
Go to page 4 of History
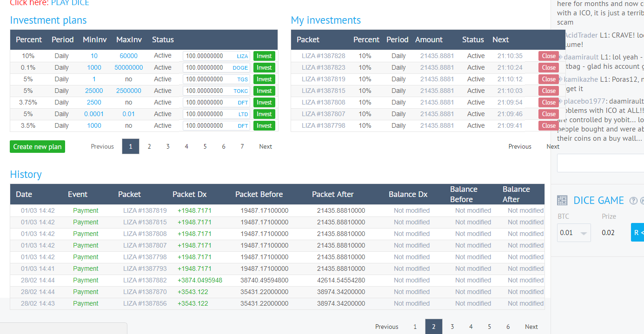(471, 327)
